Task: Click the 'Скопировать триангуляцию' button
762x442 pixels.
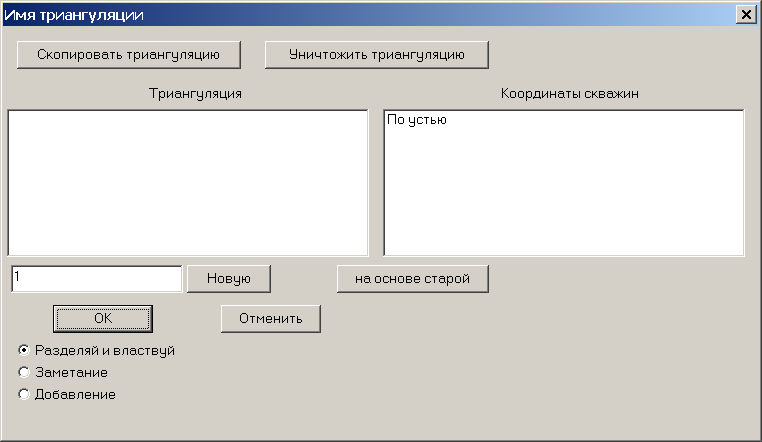Action: [129, 55]
